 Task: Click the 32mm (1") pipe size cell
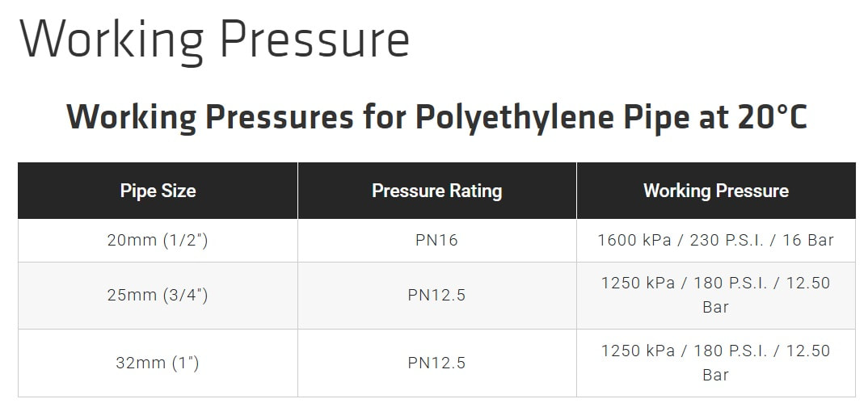[x=158, y=363]
